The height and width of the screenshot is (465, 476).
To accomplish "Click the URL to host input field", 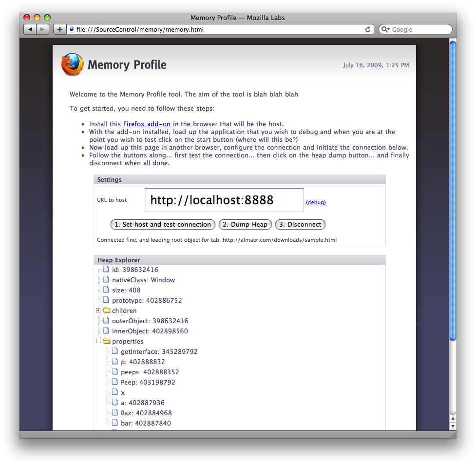I will pyautogui.click(x=224, y=200).
